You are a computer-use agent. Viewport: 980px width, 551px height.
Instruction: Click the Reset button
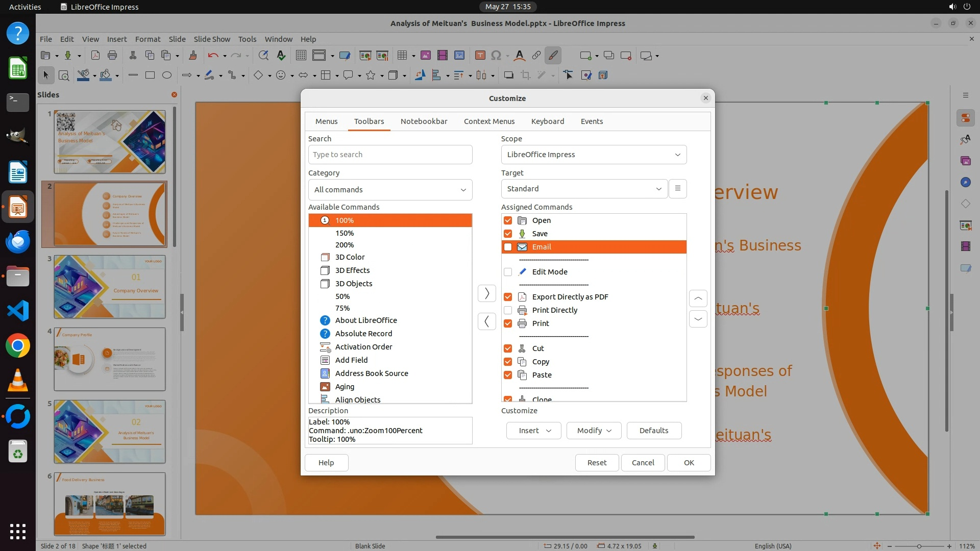click(597, 463)
